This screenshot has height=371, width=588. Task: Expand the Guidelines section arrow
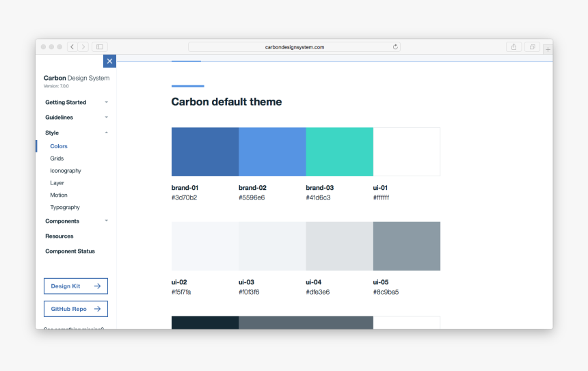click(107, 118)
